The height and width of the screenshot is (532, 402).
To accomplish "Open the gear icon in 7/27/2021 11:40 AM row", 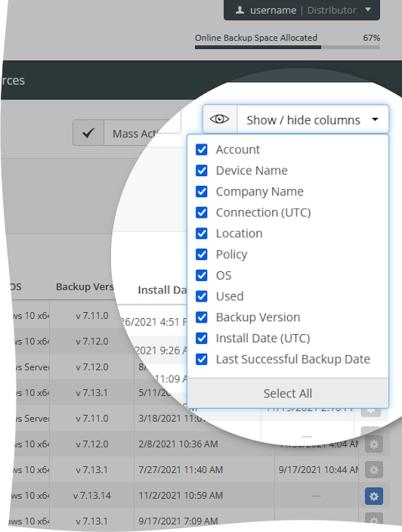I will click(x=374, y=470).
